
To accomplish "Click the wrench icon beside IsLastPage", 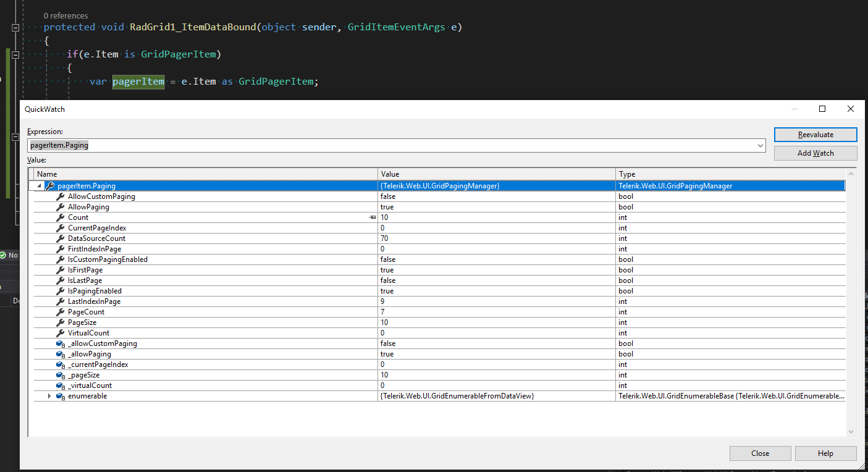I will [x=61, y=280].
